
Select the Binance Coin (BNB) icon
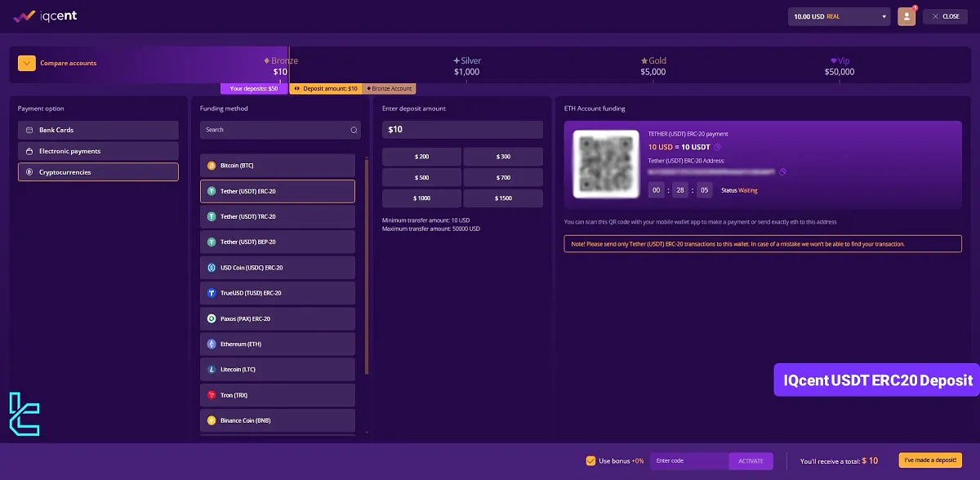(211, 420)
